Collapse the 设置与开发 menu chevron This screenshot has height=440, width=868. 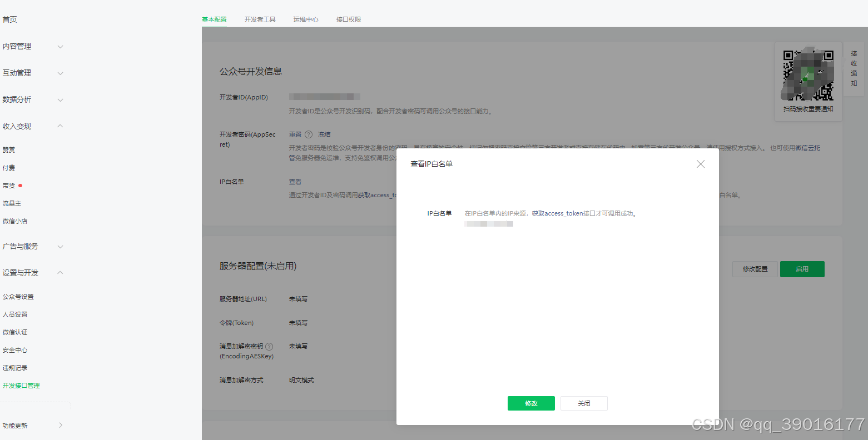pos(61,273)
